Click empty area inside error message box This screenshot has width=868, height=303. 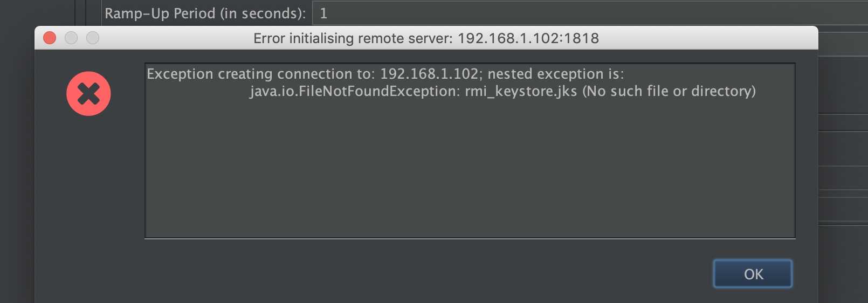(x=469, y=173)
